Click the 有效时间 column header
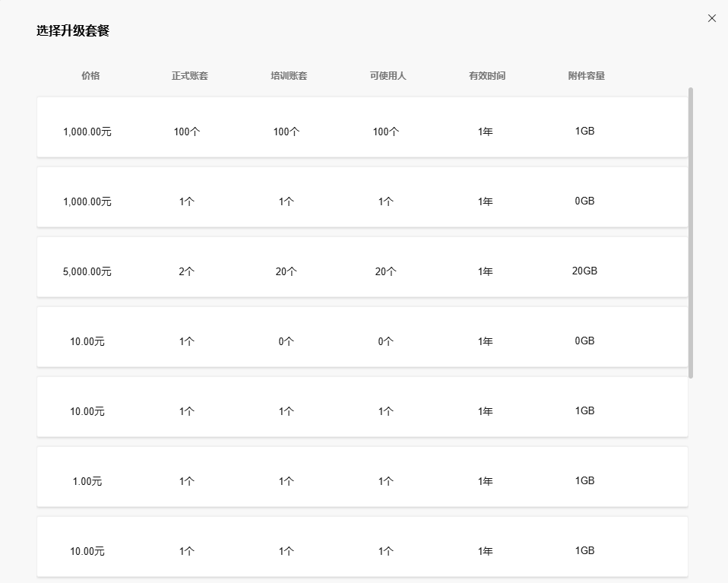Viewport: 728px width, 583px height. pyautogui.click(x=487, y=76)
